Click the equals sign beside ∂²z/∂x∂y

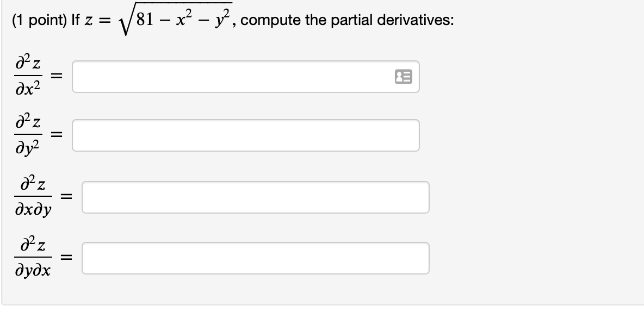(66, 197)
